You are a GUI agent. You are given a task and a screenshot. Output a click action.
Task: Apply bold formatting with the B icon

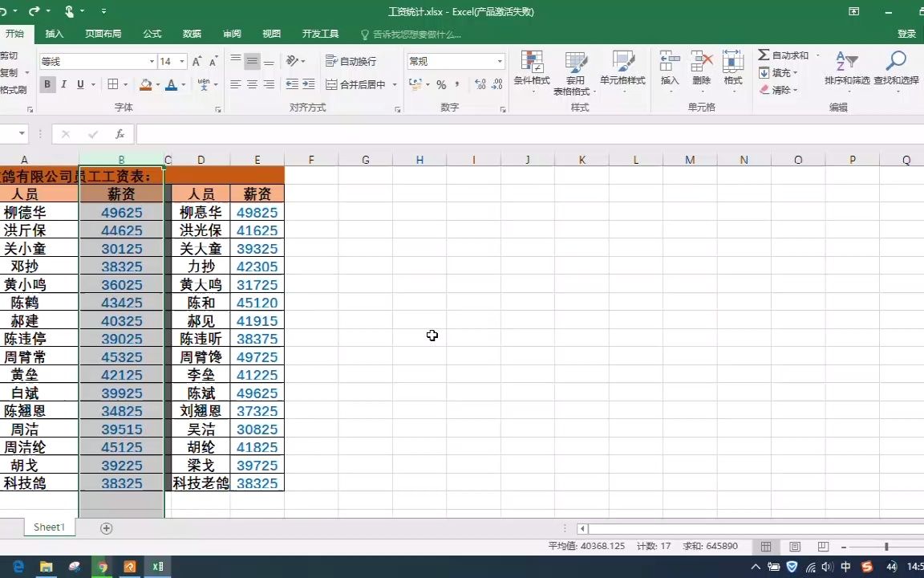click(47, 84)
